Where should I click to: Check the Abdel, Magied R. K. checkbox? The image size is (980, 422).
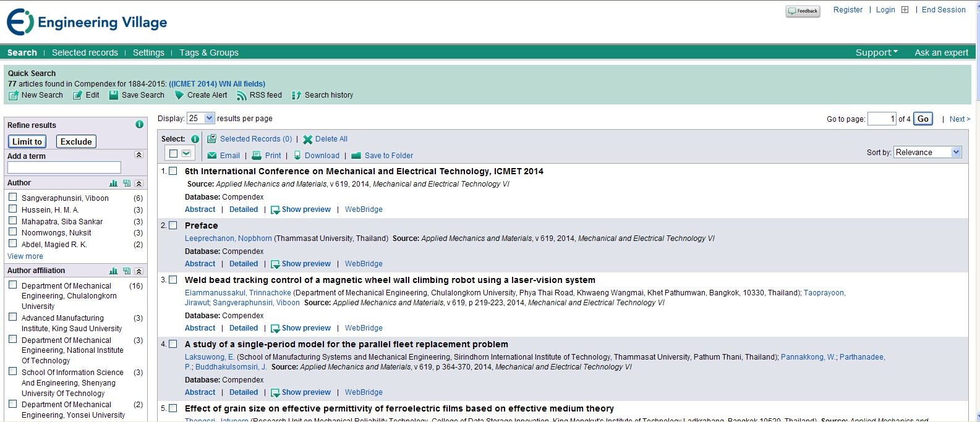[12, 243]
